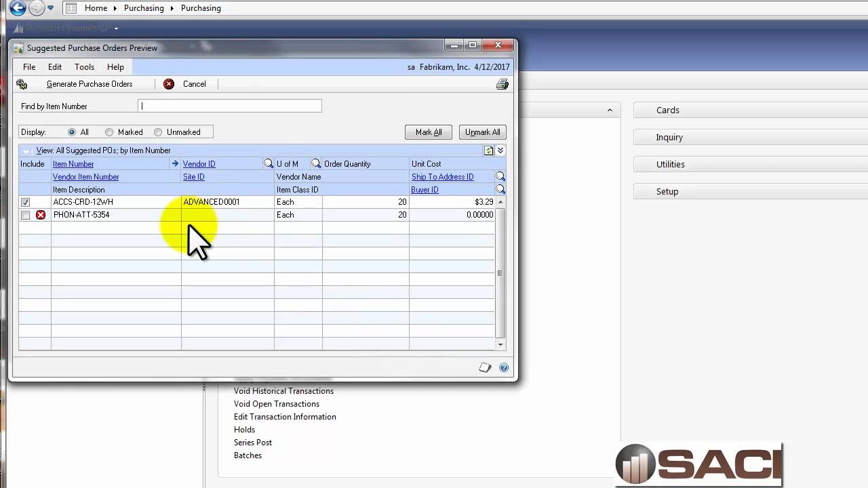Viewport: 868px width, 488px height.
Task: Open U of M lookup magnifier
Action: [316, 163]
